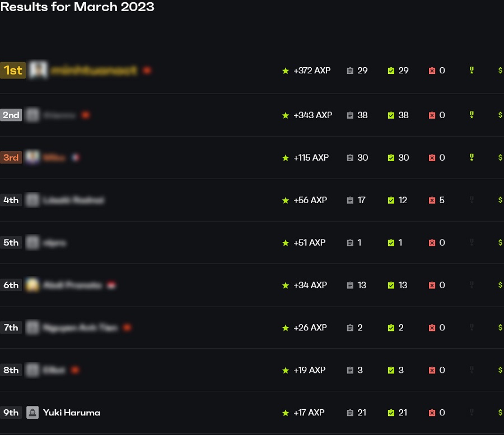Click the country flag in 1st row
The height and width of the screenshot is (435, 504).
(x=147, y=71)
